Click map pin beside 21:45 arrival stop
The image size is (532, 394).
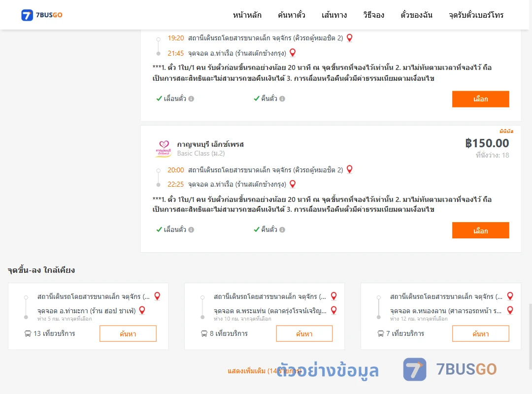[x=293, y=53]
